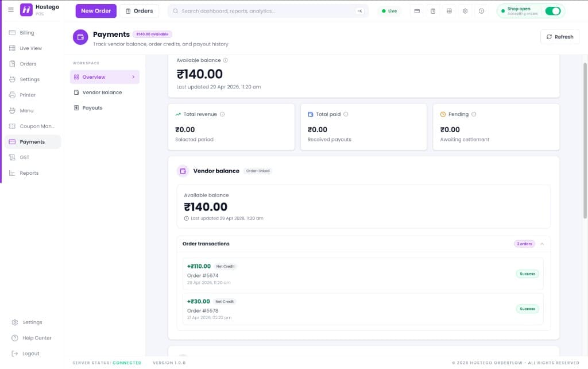
Task: Open Menu in the left sidebar
Action: tap(33, 111)
